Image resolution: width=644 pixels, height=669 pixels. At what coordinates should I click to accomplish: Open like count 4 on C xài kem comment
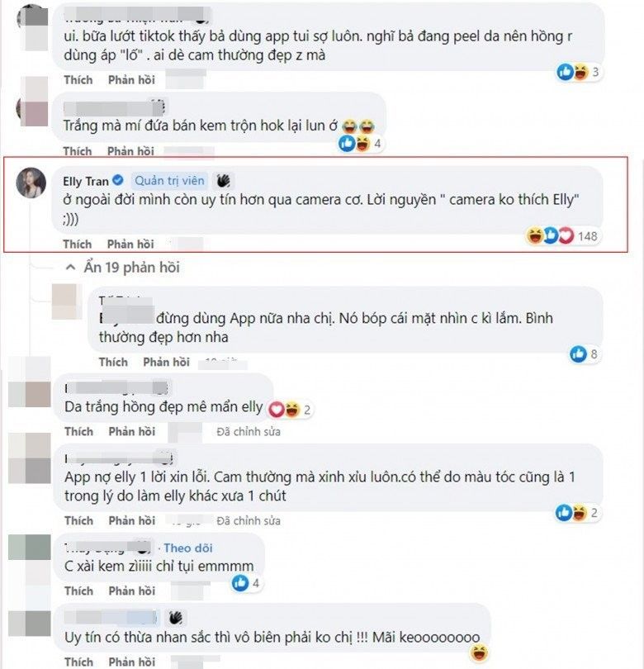pyautogui.click(x=246, y=583)
